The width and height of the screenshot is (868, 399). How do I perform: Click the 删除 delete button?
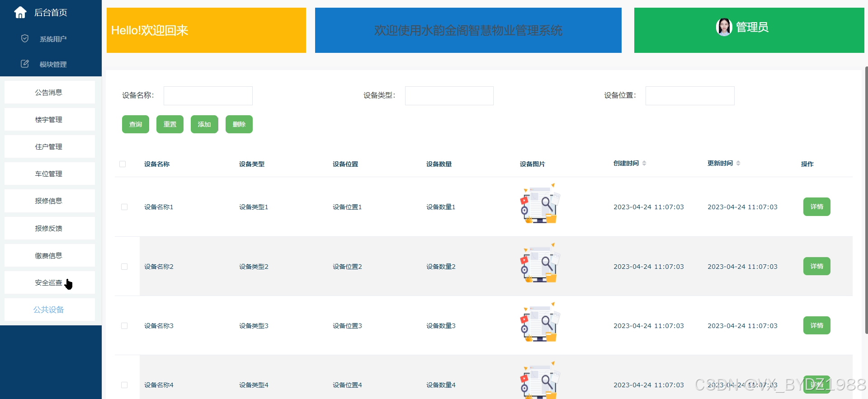point(239,124)
